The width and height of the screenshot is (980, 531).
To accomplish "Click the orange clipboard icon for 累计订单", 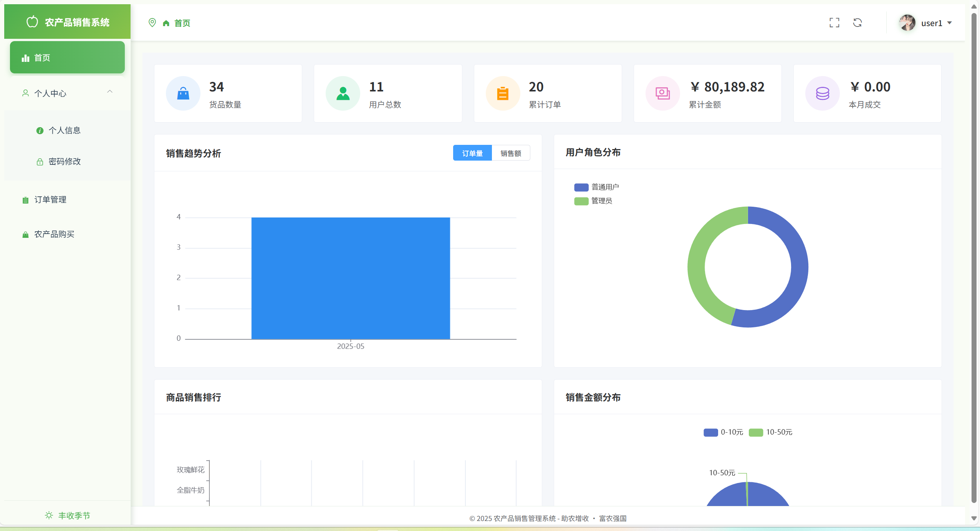I will (x=503, y=93).
